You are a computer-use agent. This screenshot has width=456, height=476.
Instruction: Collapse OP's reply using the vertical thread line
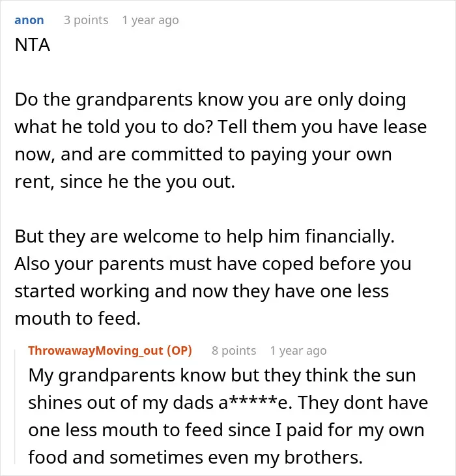coord(15,407)
